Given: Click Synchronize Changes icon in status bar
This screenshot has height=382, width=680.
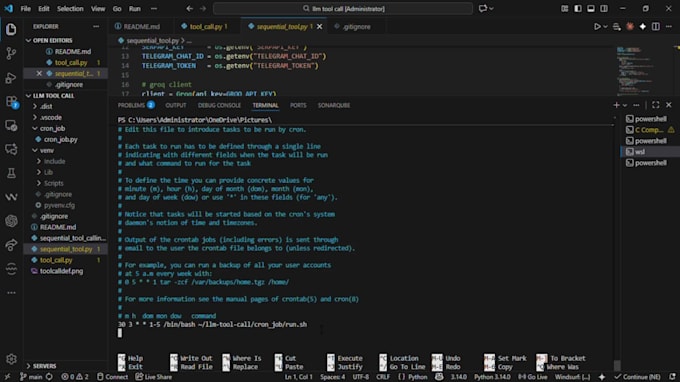Looking at the screenshot, I should [49, 377].
